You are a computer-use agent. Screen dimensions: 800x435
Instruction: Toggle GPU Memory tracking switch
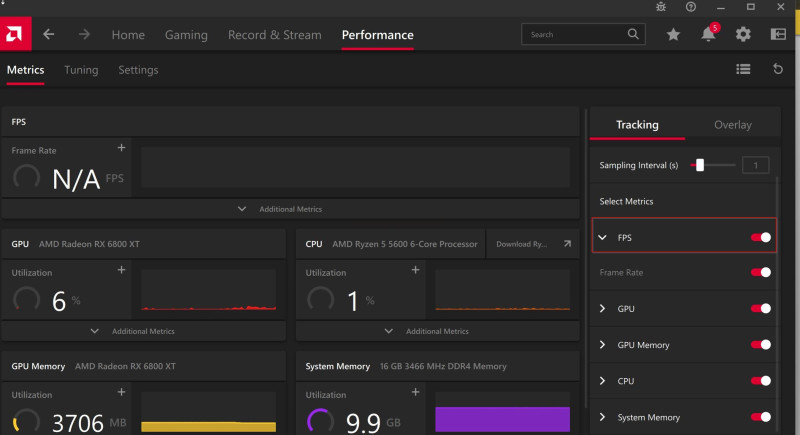coord(760,345)
